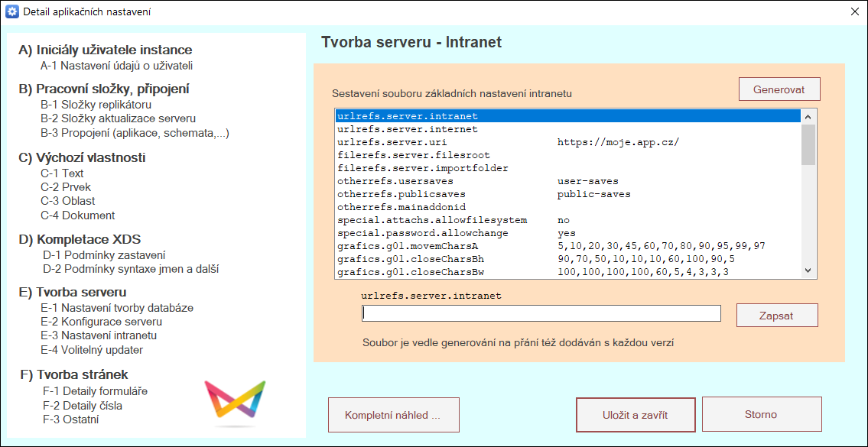
Task: Click the list scrollbar down arrow
Action: click(x=808, y=270)
